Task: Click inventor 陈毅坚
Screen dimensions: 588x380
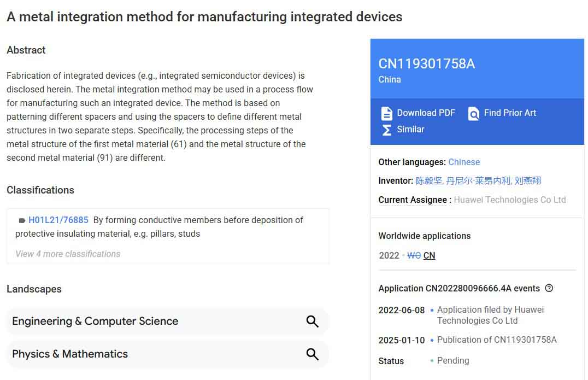Action: pyautogui.click(x=428, y=180)
